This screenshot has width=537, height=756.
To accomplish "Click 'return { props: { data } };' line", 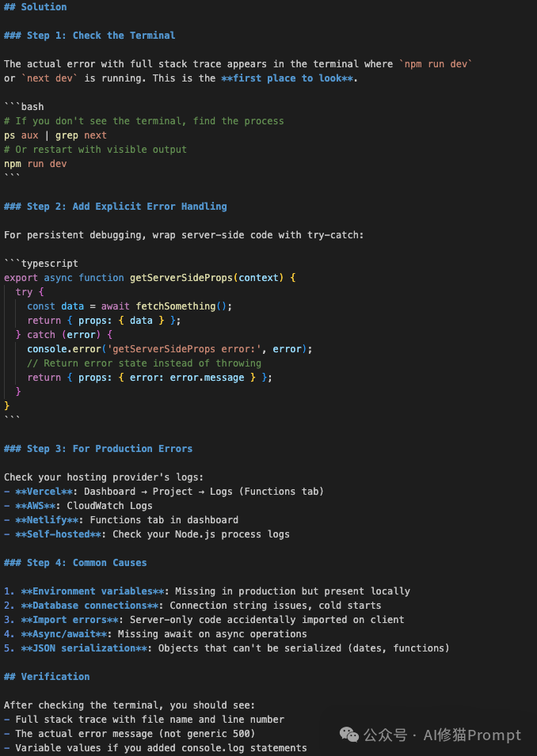I will pyautogui.click(x=104, y=320).
